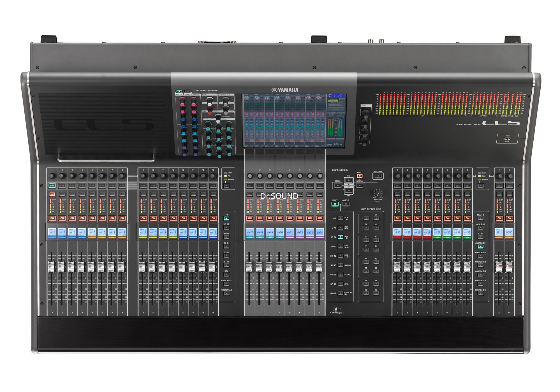Tap the ch 7 name display
Image resolution: width=560 pixels, height=392 pixels.
point(112,232)
